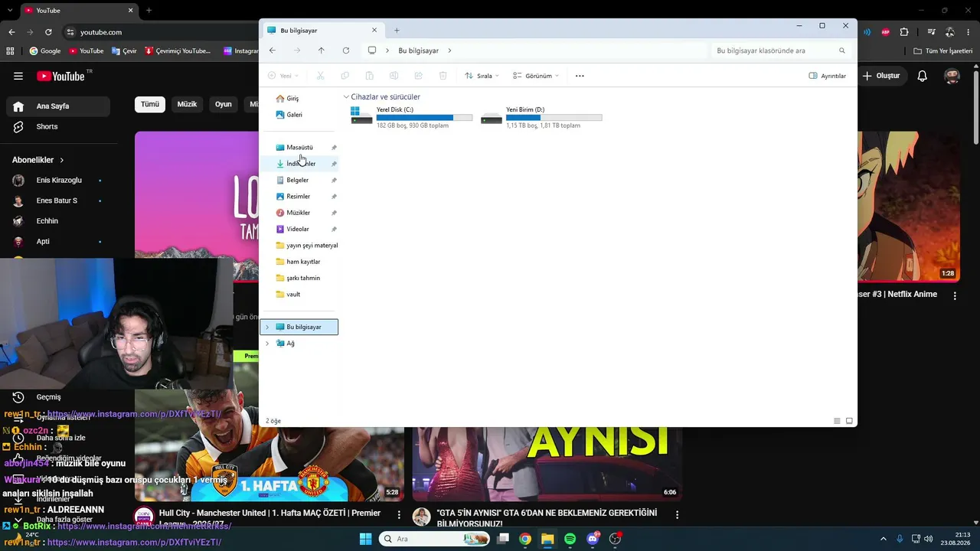Open YouTube notifications bell
This screenshot has height=551, width=980.
click(x=923, y=76)
